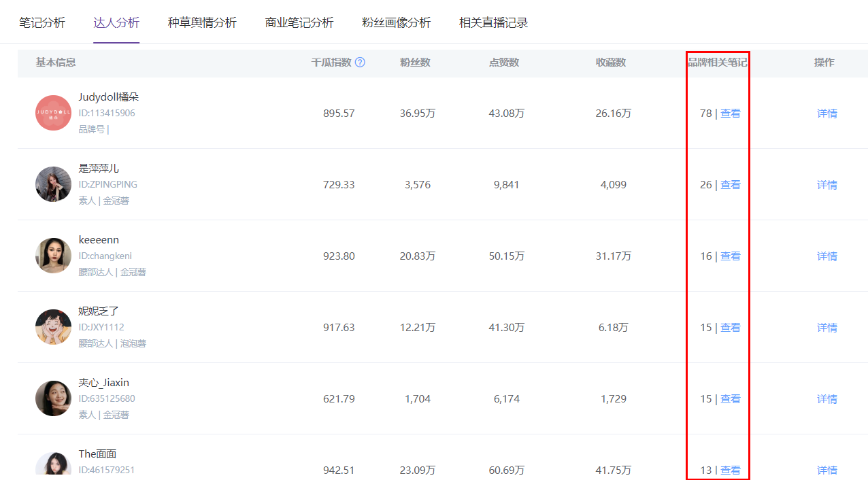Click 查看 in keeeenn's row
Image resolution: width=868 pixels, height=480 pixels.
(730, 256)
